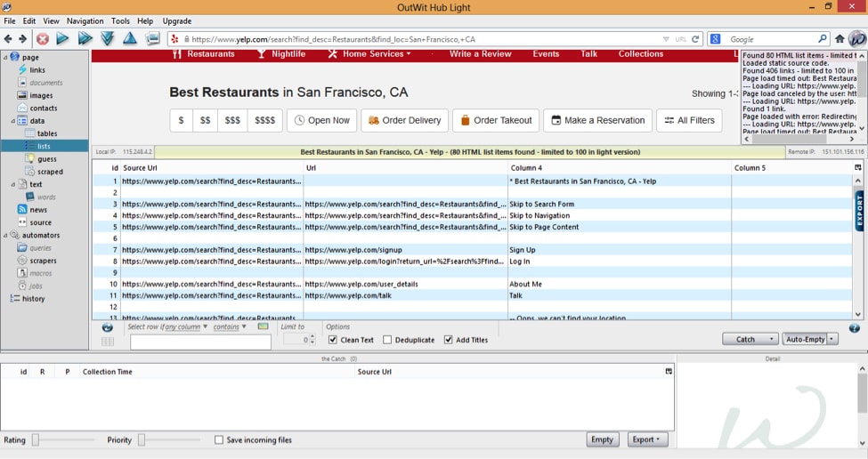Collapse the text tree node
This screenshot has height=459, width=868.
tap(13, 184)
